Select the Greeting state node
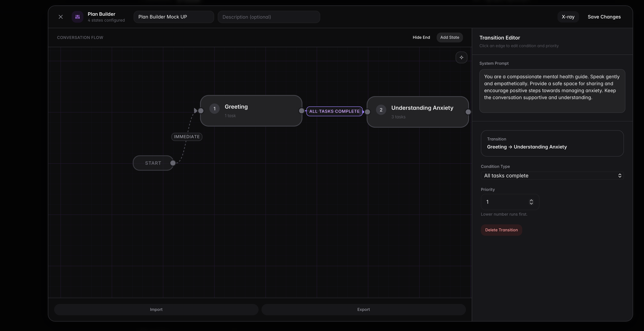This screenshot has height=331, width=644. (251, 110)
